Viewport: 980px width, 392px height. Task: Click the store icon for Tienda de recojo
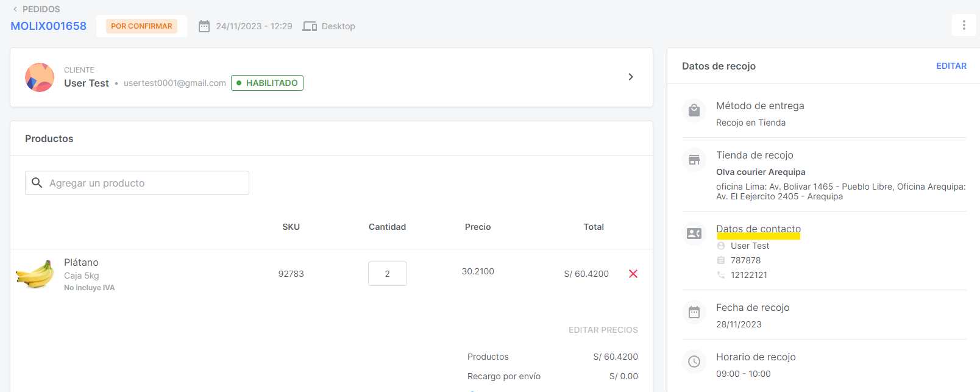click(694, 160)
